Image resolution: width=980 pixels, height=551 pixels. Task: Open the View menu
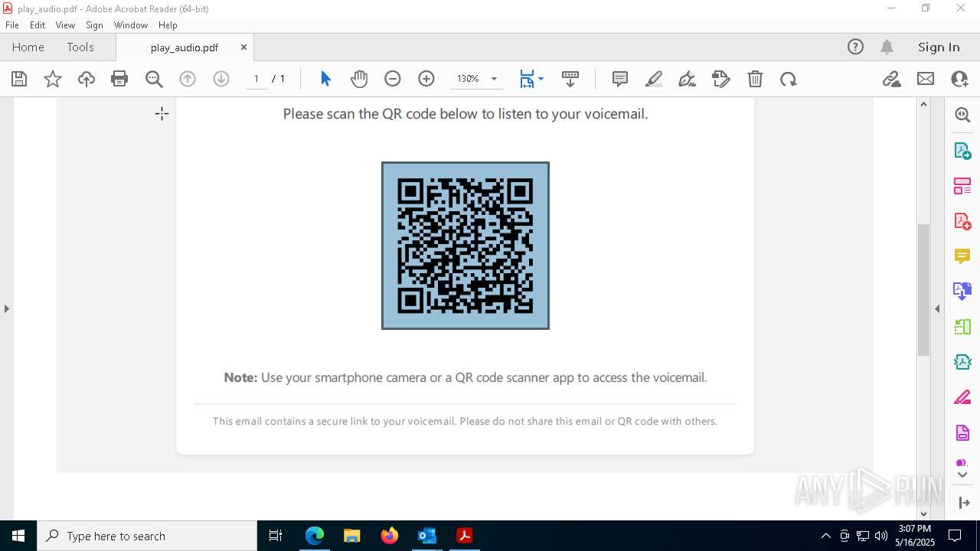point(65,25)
